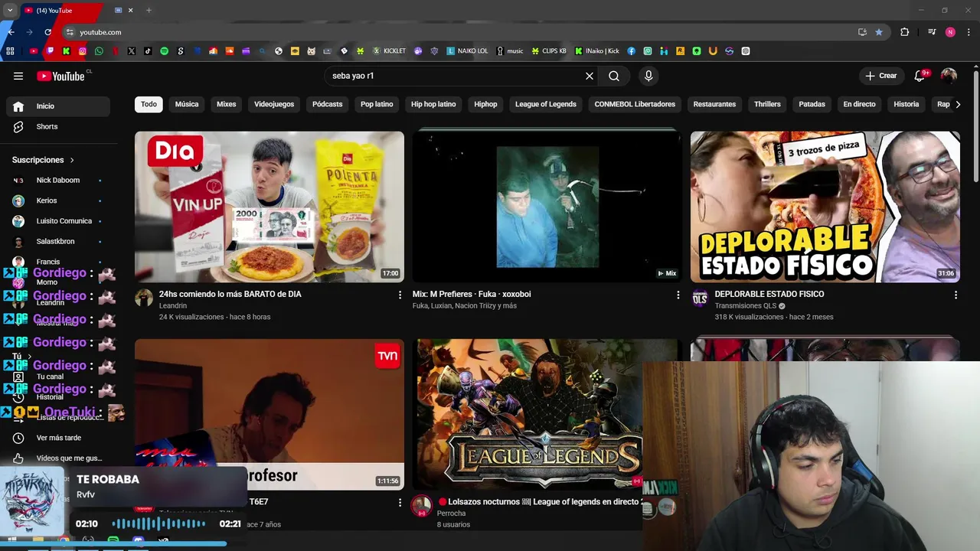Open 'Ver más tarde' in the sidebar

[58, 438]
